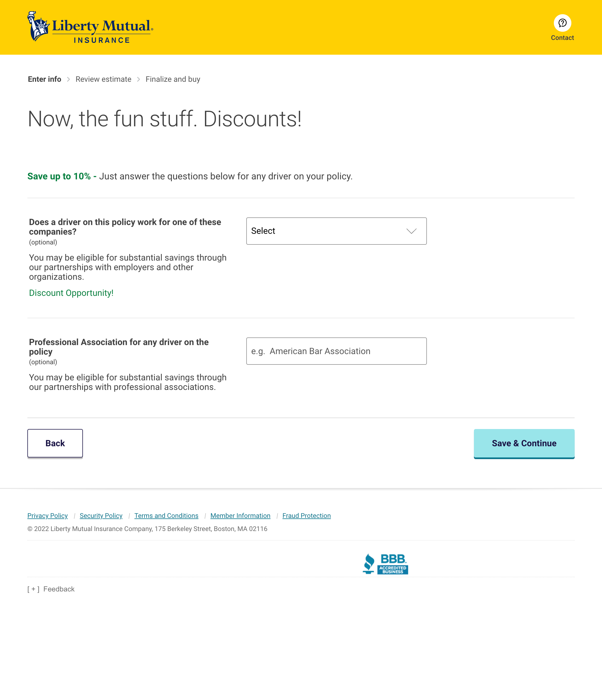602x700 pixels.
Task: Open the Member Information link
Action: point(240,515)
